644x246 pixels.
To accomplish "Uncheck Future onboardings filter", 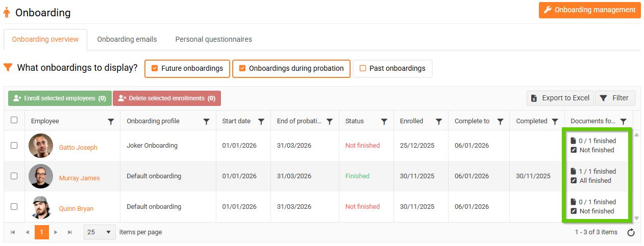I will click(x=155, y=68).
